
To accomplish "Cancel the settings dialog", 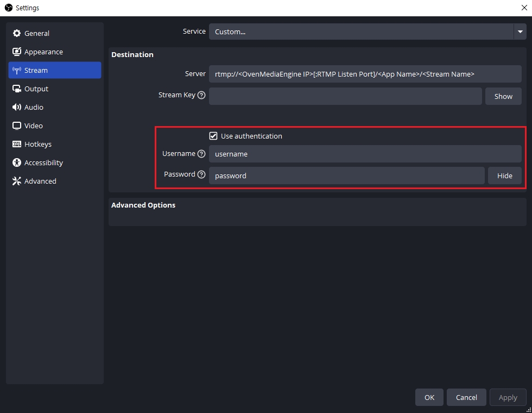I will pos(466,397).
